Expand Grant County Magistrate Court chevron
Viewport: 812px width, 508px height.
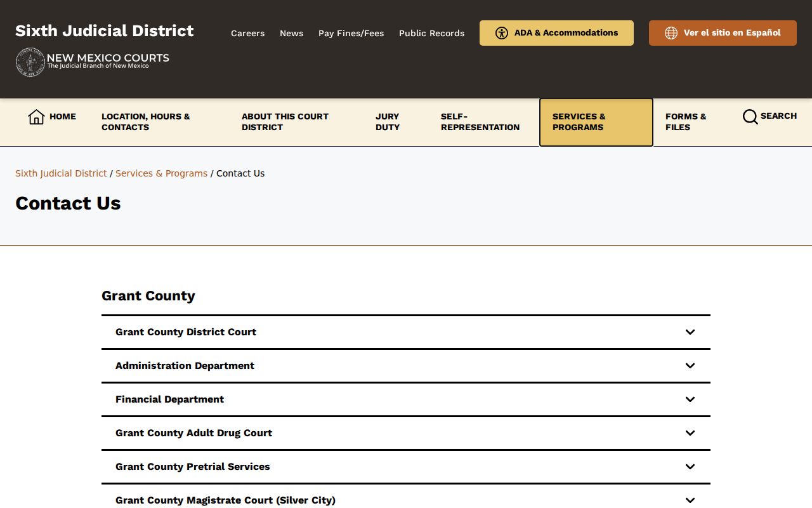(x=690, y=500)
